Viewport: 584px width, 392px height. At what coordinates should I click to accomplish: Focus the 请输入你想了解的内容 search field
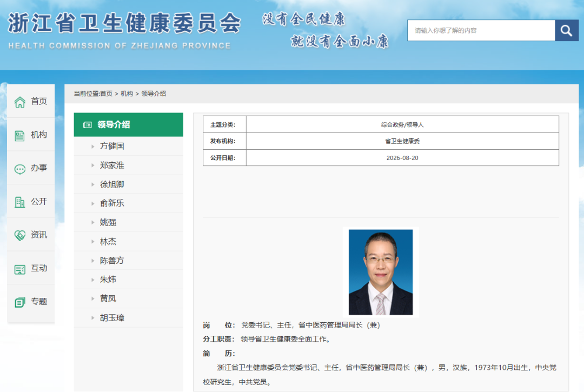tap(481, 30)
